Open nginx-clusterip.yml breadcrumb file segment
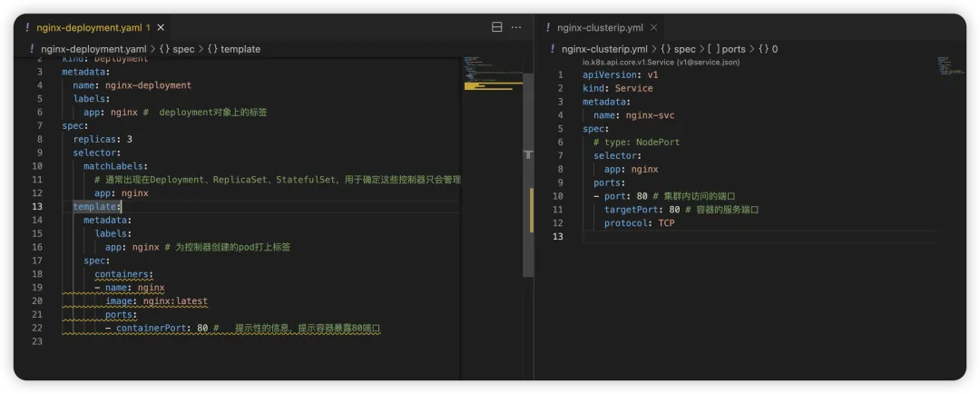The height and width of the screenshot is (394, 980). click(604, 49)
